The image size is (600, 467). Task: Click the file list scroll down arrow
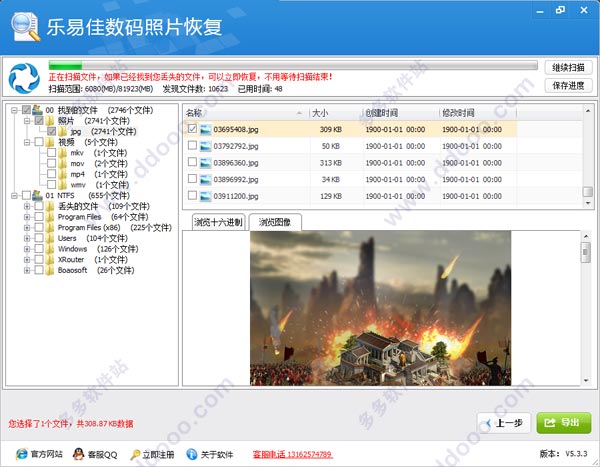point(588,204)
